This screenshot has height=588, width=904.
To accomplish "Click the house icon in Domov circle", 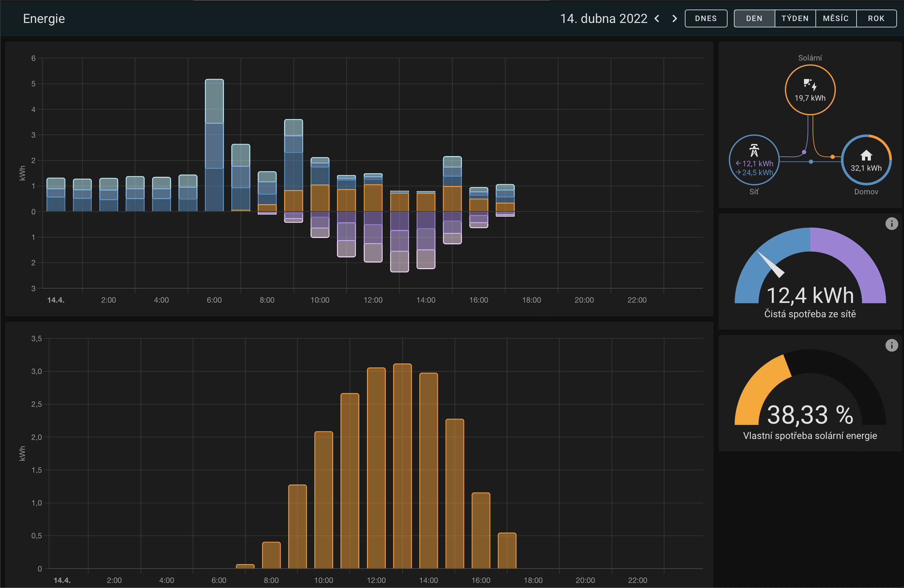I will pos(866,155).
